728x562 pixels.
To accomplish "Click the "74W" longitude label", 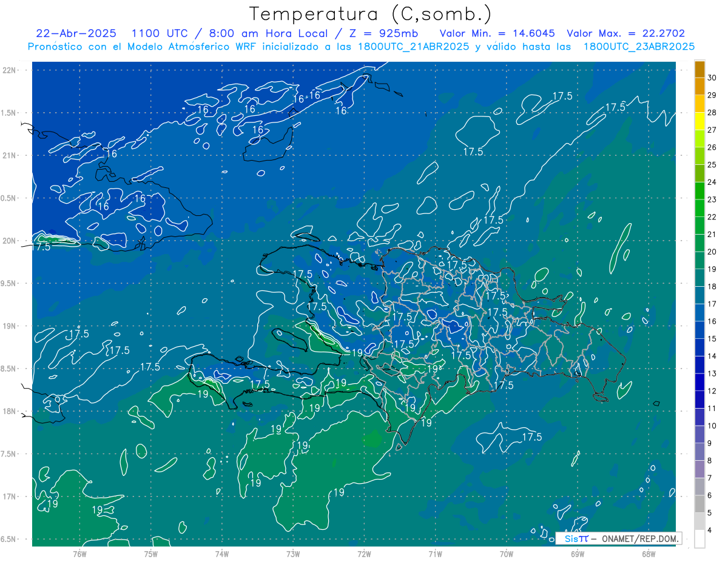I will (x=222, y=554).
